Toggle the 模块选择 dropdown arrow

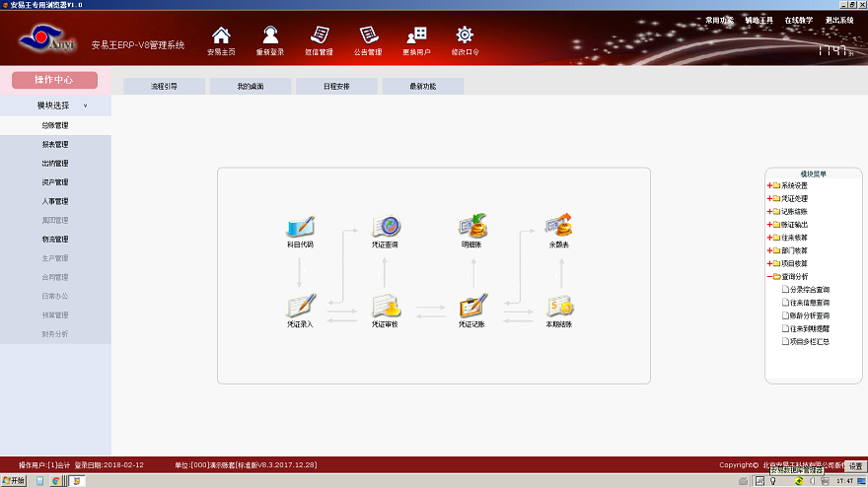click(x=85, y=105)
